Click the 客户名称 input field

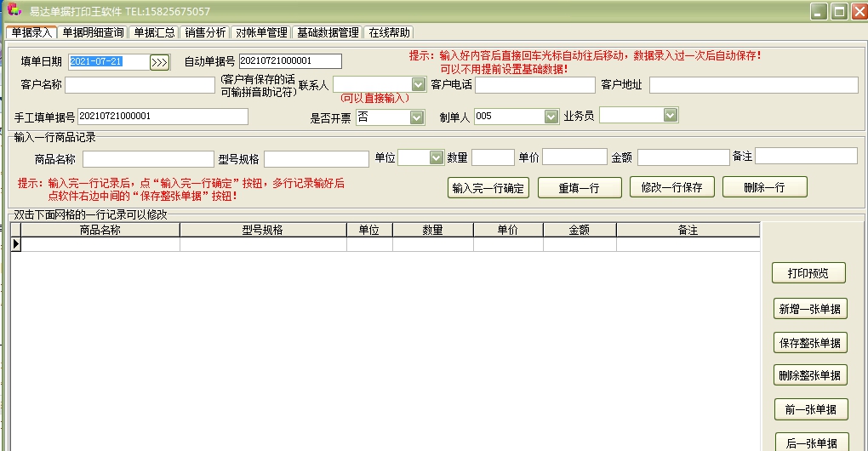pyautogui.click(x=140, y=84)
